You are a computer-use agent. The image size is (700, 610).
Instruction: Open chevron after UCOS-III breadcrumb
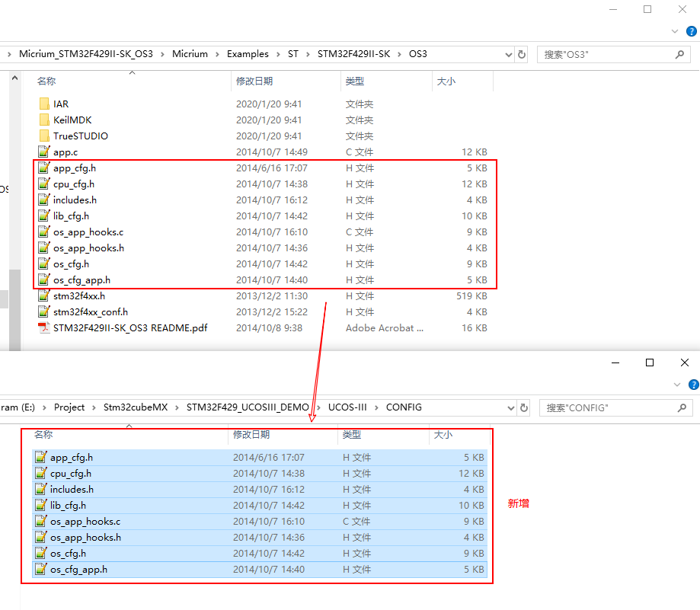[377, 408]
